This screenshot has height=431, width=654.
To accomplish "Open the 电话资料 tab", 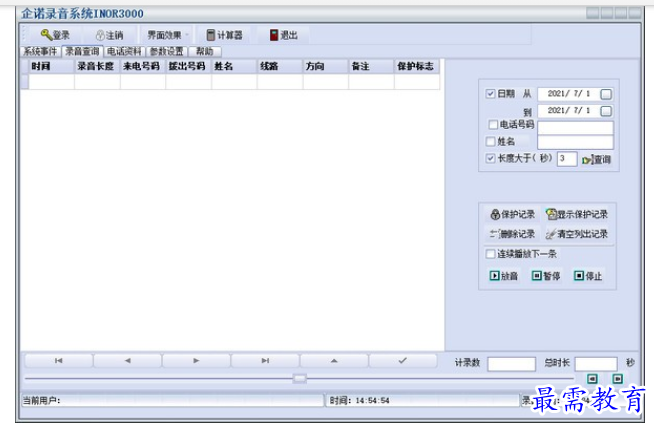I will tap(124, 51).
